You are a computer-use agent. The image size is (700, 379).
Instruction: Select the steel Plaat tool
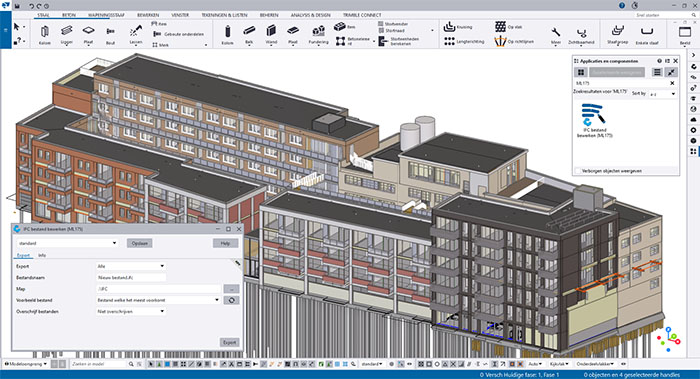(x=88, y=35)
